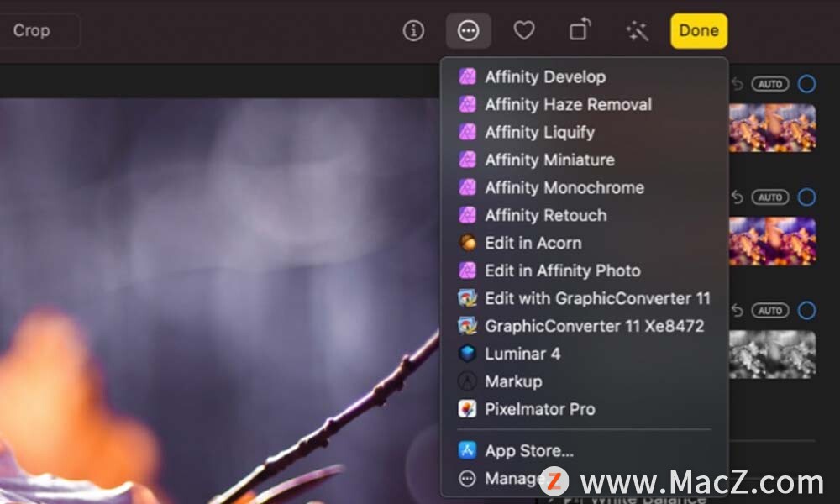Launch Affinity Miniature extension
Viewport: 840px width, 504px height.
coord(584,160)
